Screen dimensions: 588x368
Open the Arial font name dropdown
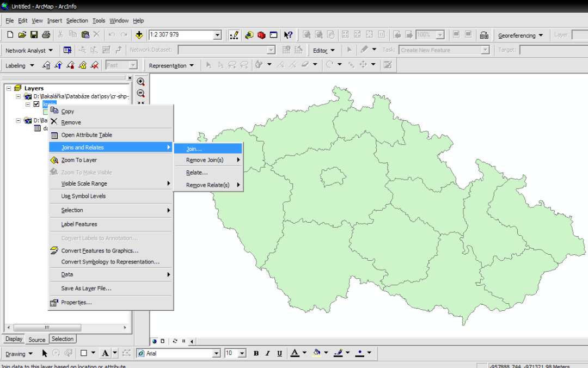pyautogui.click(x=216, y=353)
